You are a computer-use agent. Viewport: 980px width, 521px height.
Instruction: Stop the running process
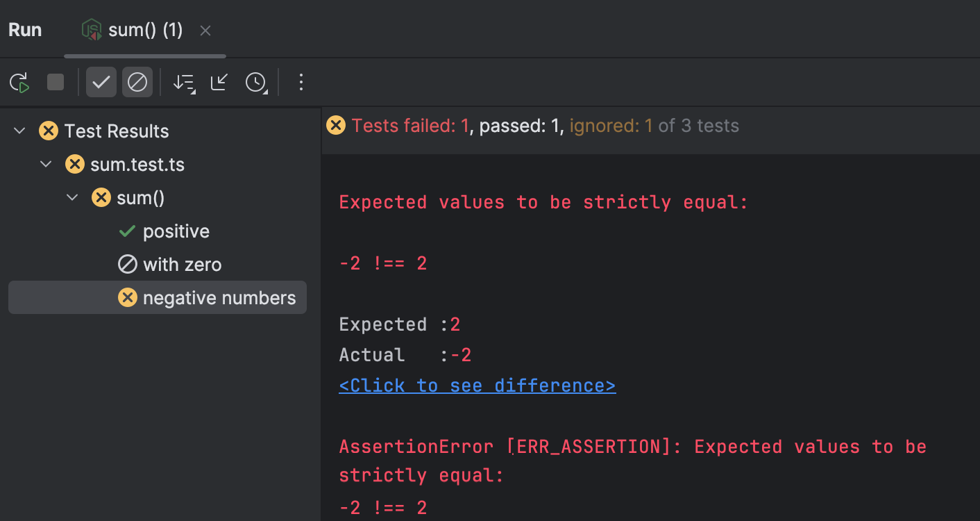coord(56,83)
